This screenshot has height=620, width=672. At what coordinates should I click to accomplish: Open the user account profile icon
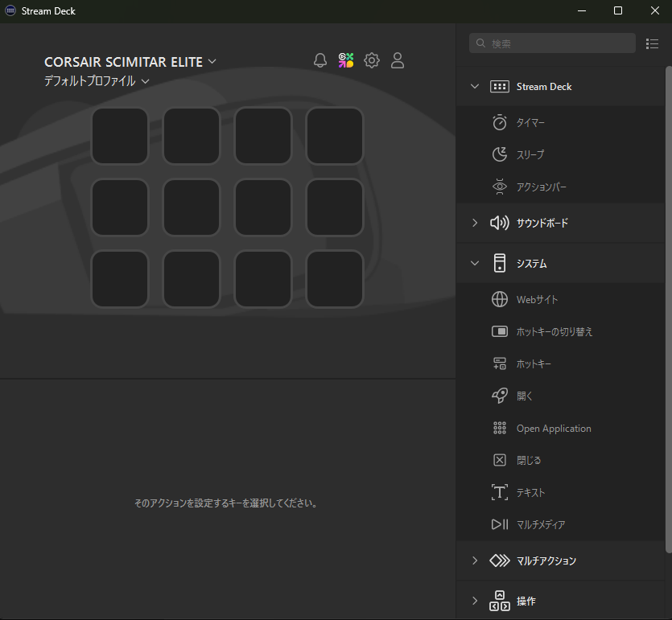[398, 60]
